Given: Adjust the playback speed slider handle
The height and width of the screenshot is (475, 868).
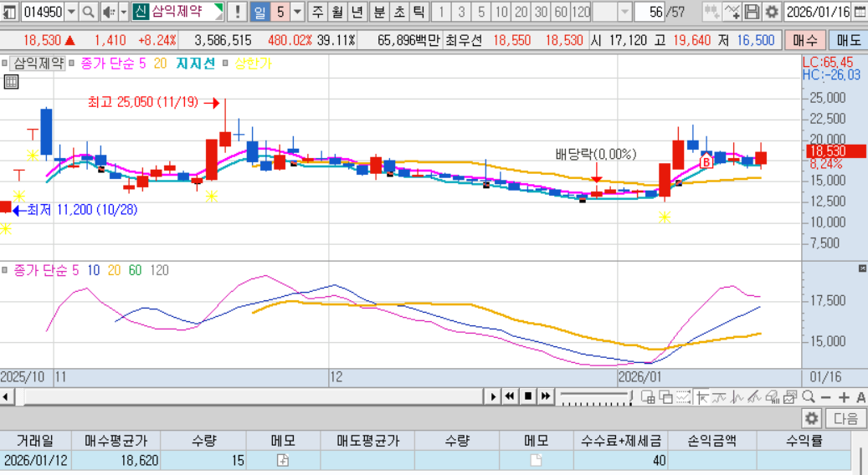Looking at the screenshot, I should click(x=630, y=396).
